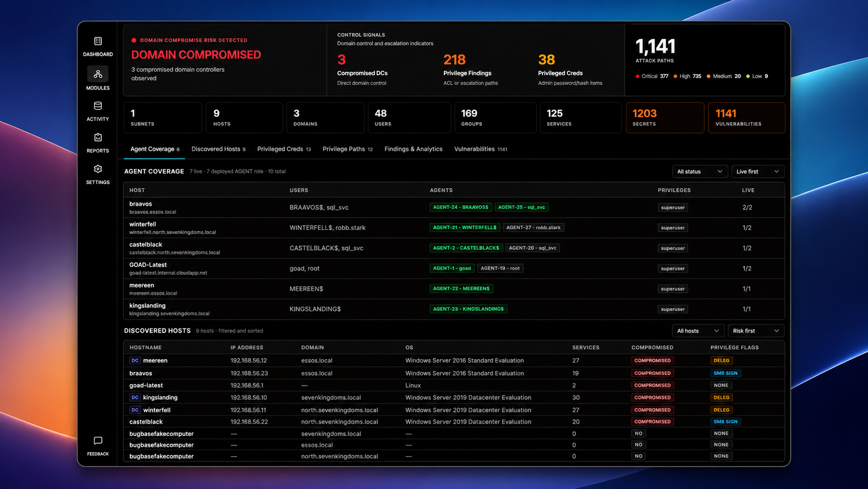
Task: Open the Dashboard sidebar icon
Action: 98,41
